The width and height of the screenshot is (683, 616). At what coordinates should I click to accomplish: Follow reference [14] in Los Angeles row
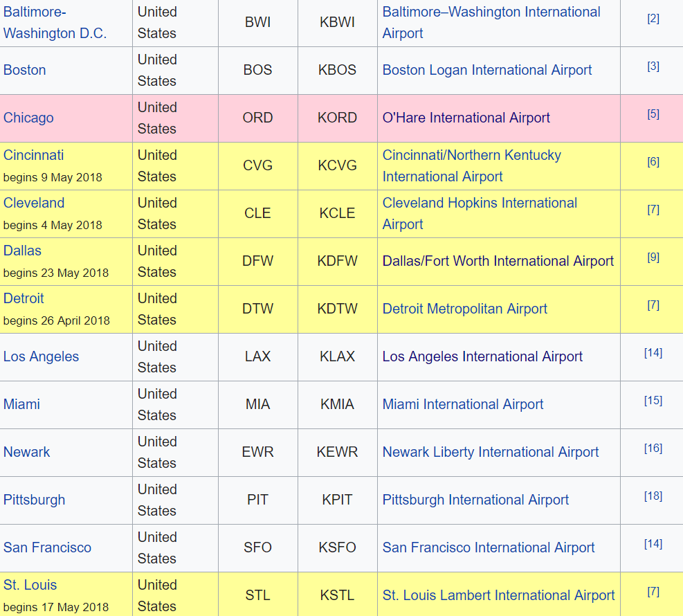[x=653, y=353]
